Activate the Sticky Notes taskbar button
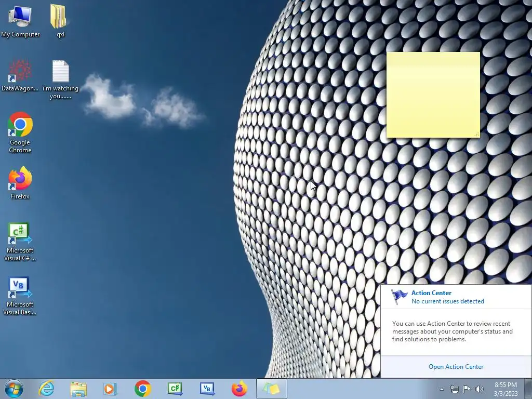The image size is (532, 399). pos(271,389)
